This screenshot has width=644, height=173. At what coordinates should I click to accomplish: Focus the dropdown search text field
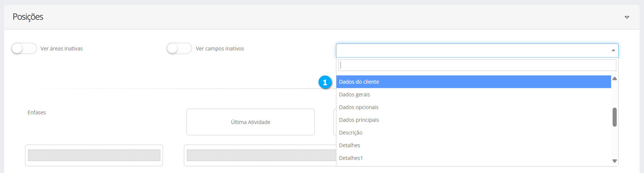click(477, 65)
